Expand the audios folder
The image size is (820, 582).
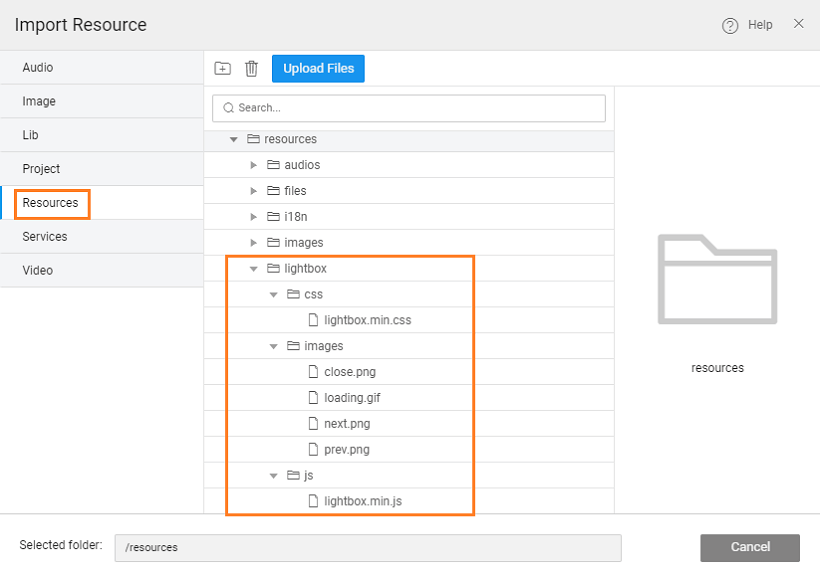tap(254, 165)
